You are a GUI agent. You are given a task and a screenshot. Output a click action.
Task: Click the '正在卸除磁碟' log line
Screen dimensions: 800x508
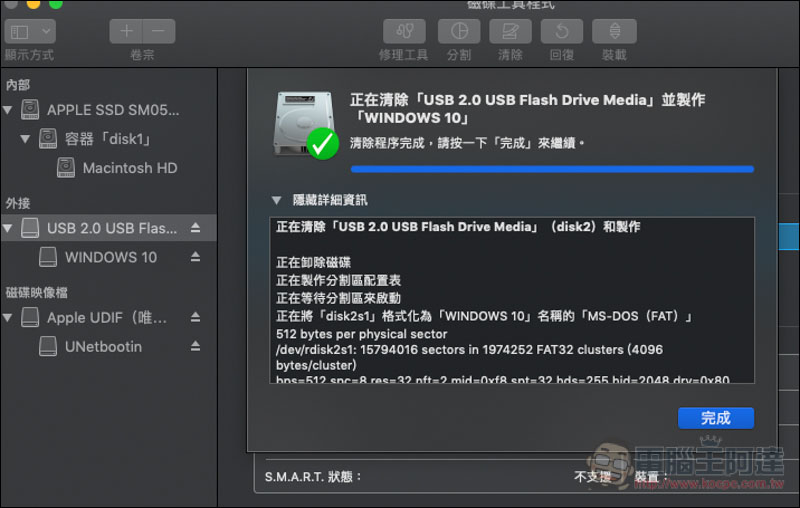313,263
